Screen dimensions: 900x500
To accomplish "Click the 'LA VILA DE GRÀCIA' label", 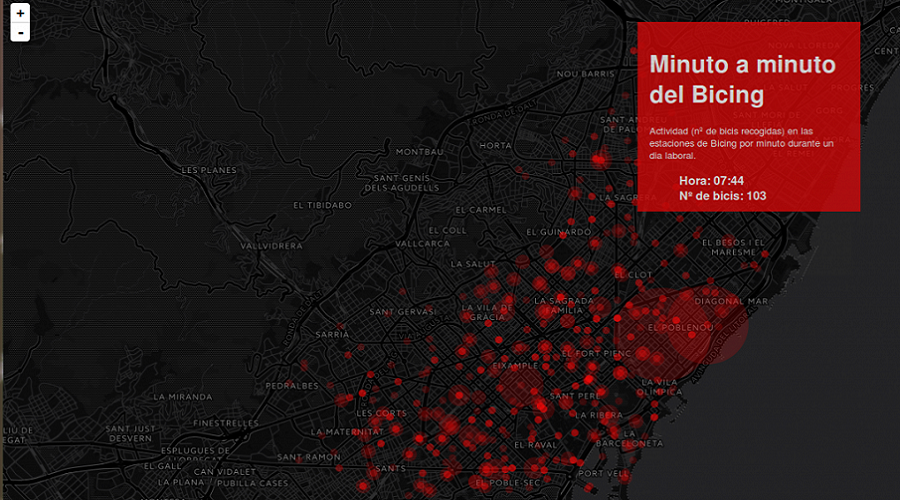I will (487, 312).
